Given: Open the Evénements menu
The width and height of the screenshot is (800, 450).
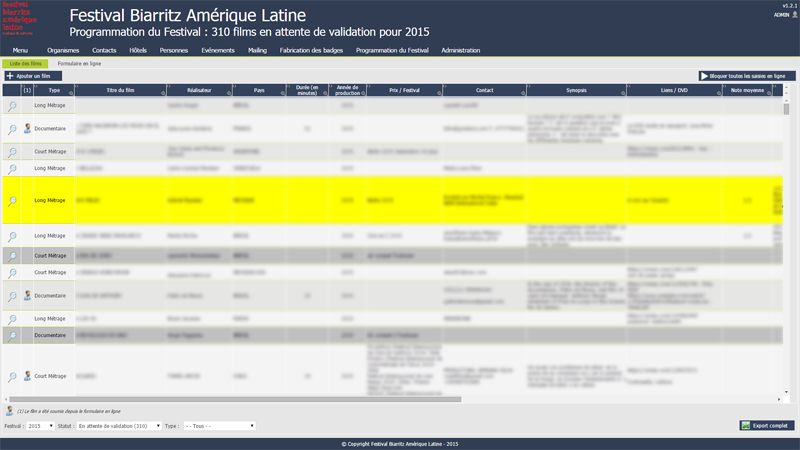Looking at the screenshot, I should point(218,51).
